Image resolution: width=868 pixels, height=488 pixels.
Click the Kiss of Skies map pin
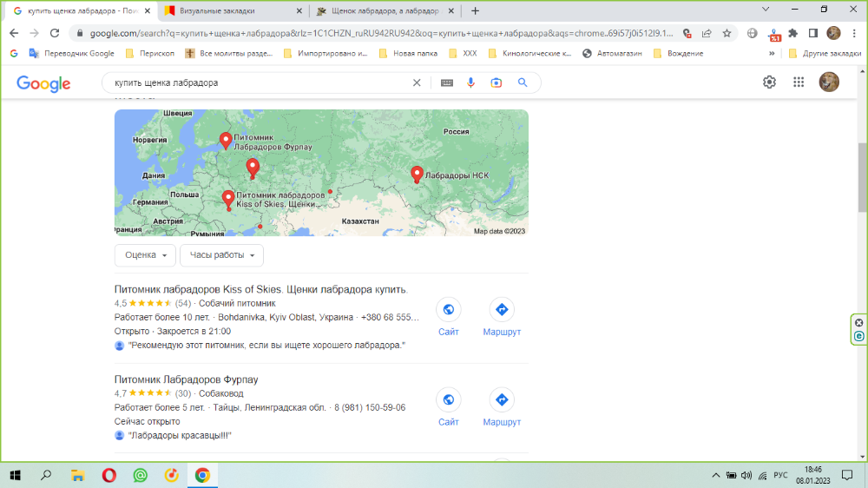pyautogui.click(x=228, y=200)
